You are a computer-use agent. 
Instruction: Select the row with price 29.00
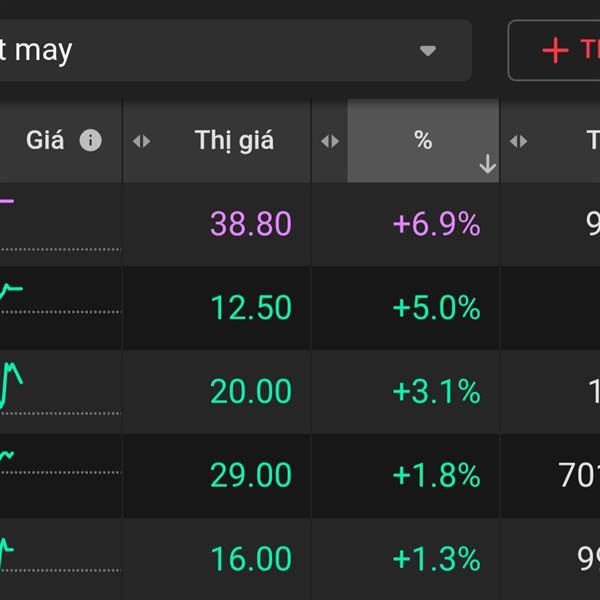click(250, 475)
